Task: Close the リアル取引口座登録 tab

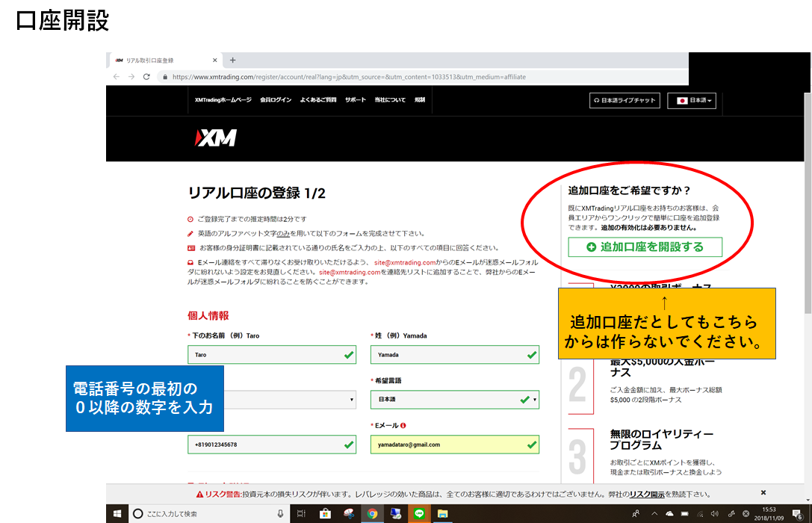Action: (215, 60)
